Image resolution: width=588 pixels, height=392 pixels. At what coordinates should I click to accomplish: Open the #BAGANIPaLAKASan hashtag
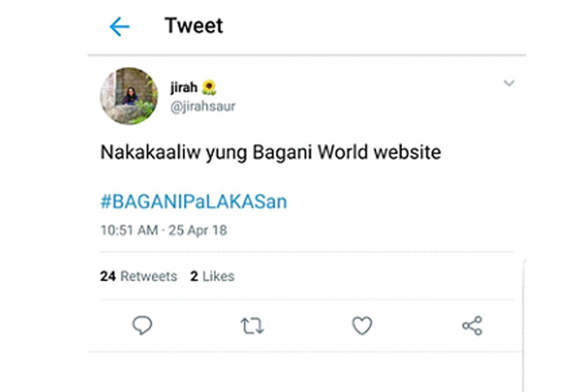(193, 202)
